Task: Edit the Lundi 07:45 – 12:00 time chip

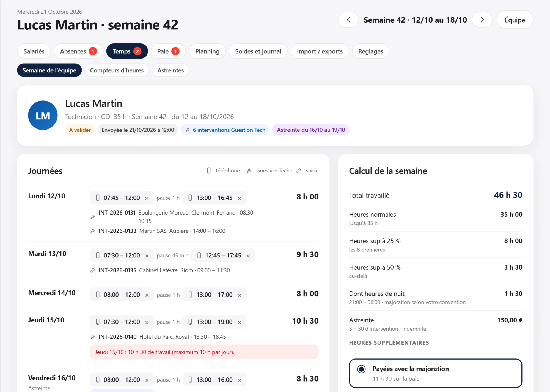Action: pyautogui.click(x=122, y=198)
